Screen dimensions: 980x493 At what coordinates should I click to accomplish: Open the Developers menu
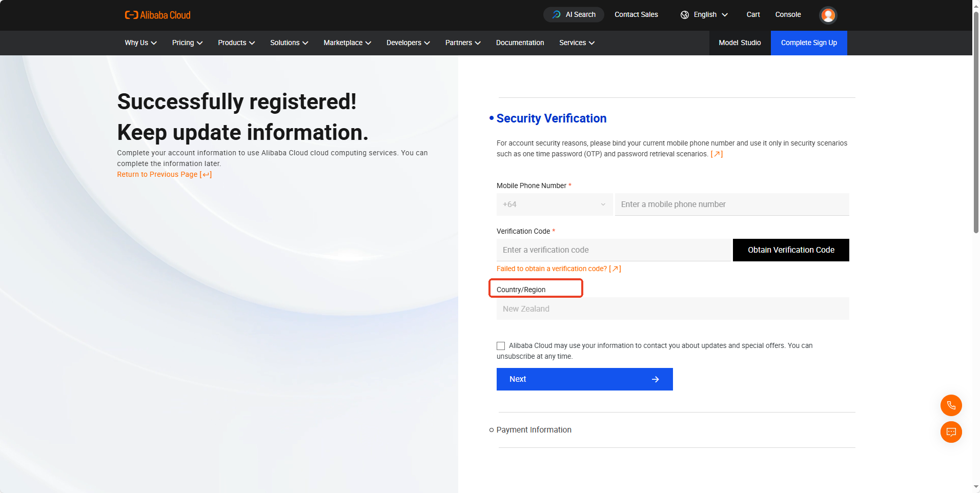408,43
